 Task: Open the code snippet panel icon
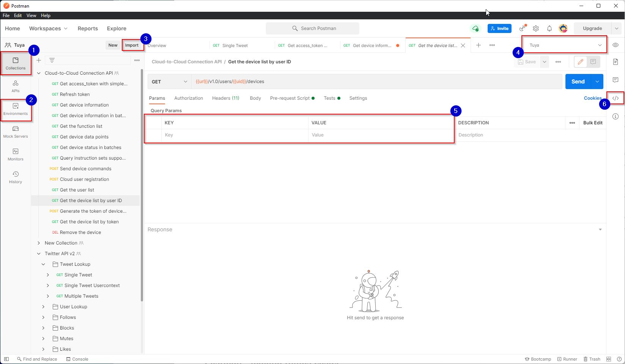(x=616, y=98)
